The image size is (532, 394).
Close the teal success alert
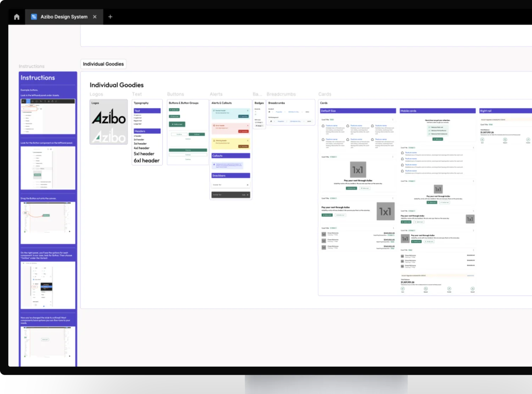248,111
